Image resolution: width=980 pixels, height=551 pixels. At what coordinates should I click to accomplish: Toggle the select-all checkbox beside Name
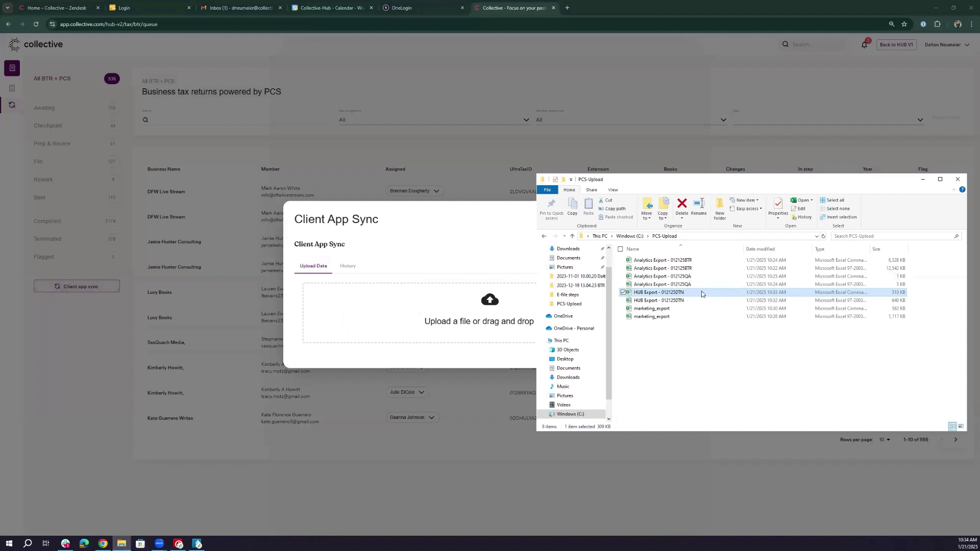(x=620, y=249)
